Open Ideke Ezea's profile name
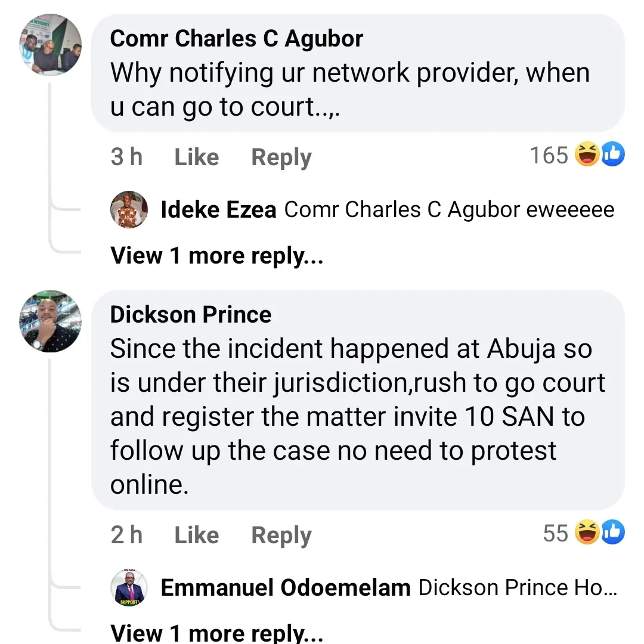 pyautogui.click(x=218, y=210)
